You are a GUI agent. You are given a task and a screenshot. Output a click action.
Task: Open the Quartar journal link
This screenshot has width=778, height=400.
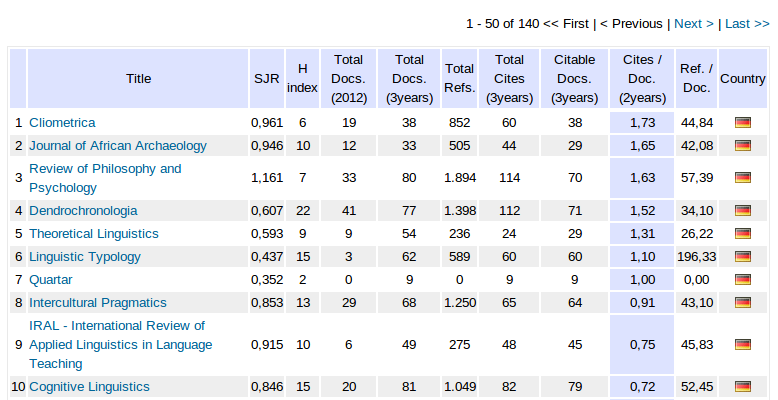tap(51, 279)
